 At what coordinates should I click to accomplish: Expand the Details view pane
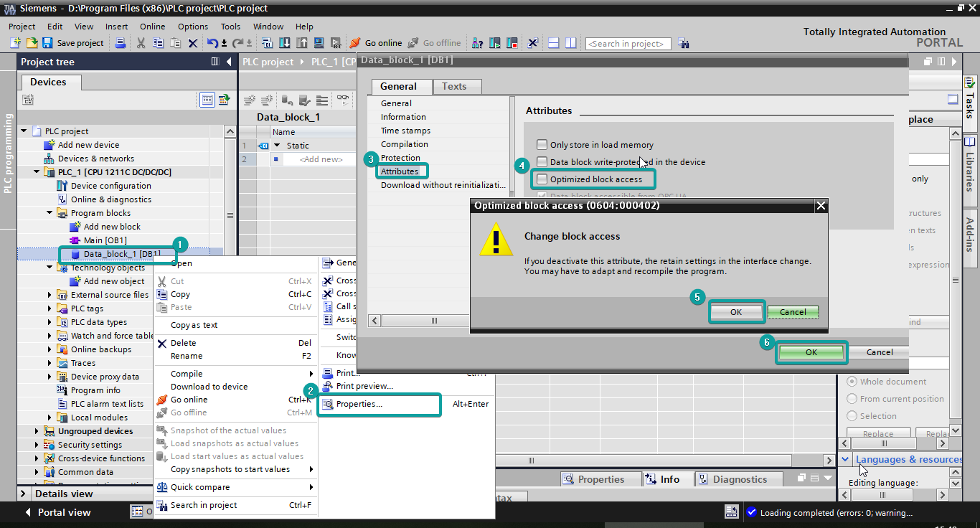(24, 494)
